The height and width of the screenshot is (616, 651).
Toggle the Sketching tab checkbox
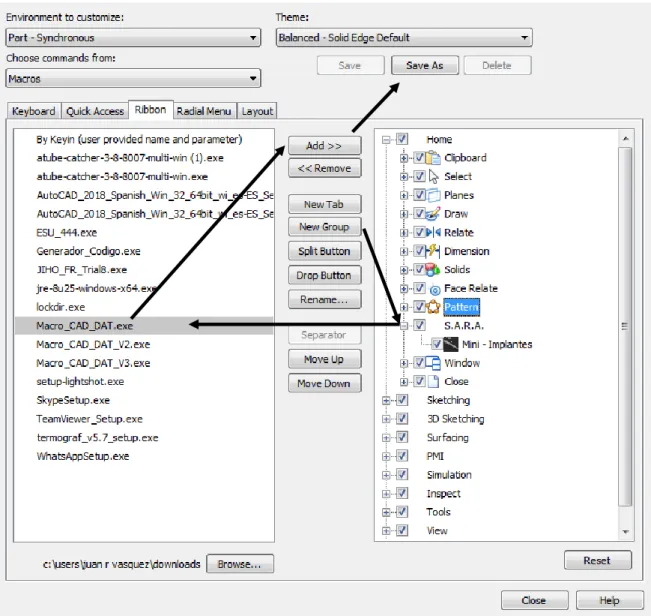pyautogui.click(x=402, y=400)
